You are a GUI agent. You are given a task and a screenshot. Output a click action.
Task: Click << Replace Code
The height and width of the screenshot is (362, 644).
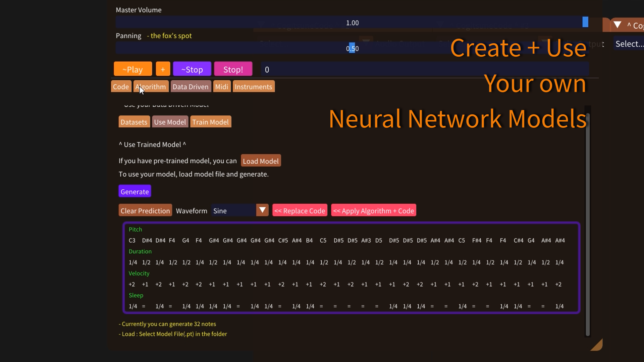tap(300, 210)
